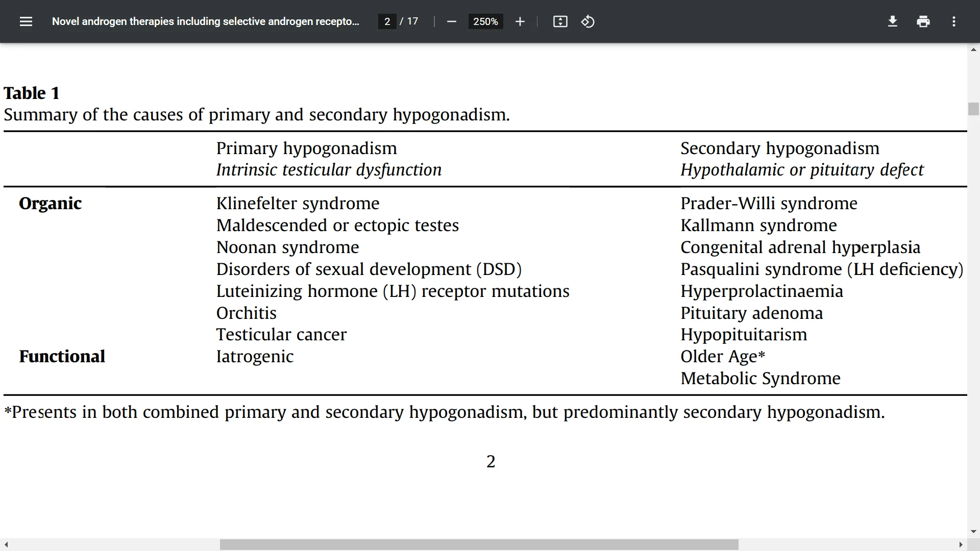Click 'Intrinsic testicular dysfunction' subtitle
The height and width of the screenshot is (551, 980).
point(329,169)
